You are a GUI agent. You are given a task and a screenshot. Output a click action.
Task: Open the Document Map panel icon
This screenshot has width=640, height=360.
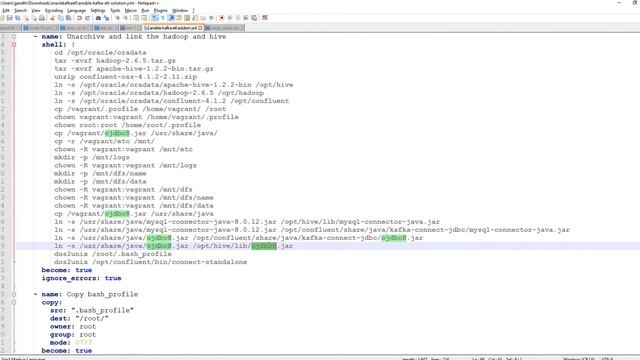click(187, 18)
